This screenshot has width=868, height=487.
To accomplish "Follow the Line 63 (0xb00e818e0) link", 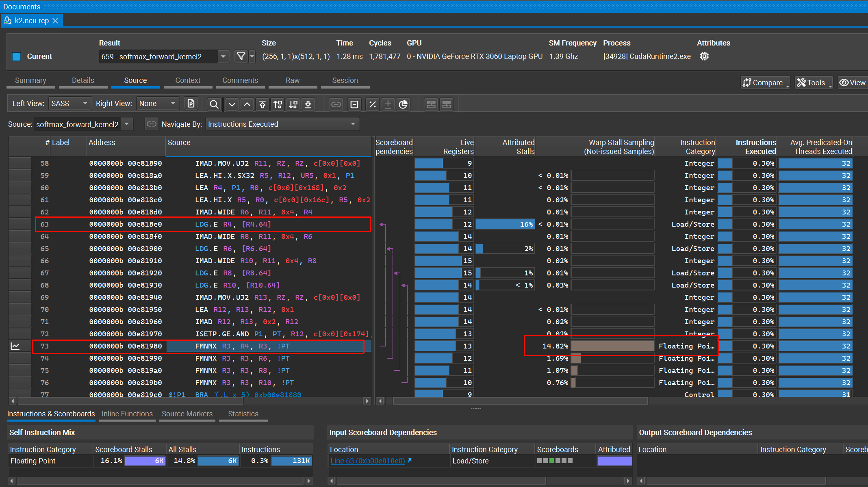I will (368, 461).
